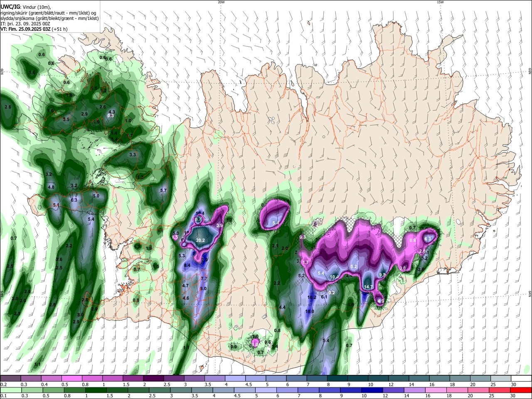532x399 pixels.
Task: Click the 4.8 precipitation value on the map
Action: click(x=51, y=187)
